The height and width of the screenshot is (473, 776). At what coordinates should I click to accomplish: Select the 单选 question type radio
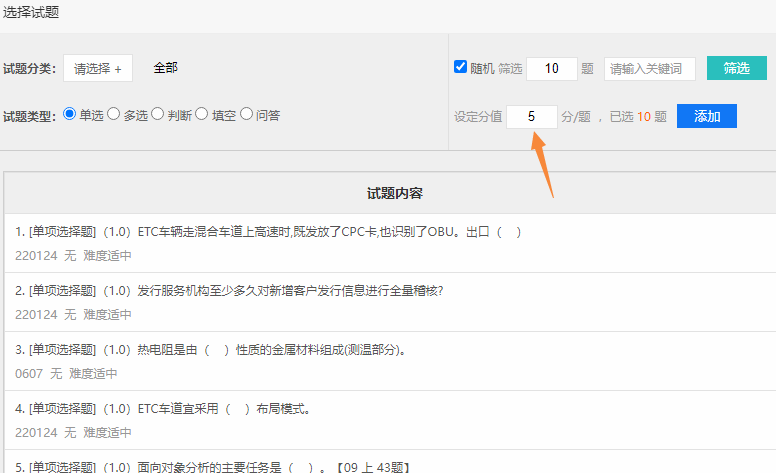pos(69,114)
